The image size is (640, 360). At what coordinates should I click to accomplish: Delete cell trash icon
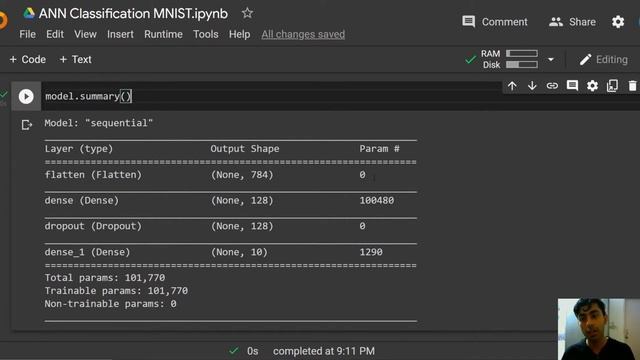tap(632, 86)
